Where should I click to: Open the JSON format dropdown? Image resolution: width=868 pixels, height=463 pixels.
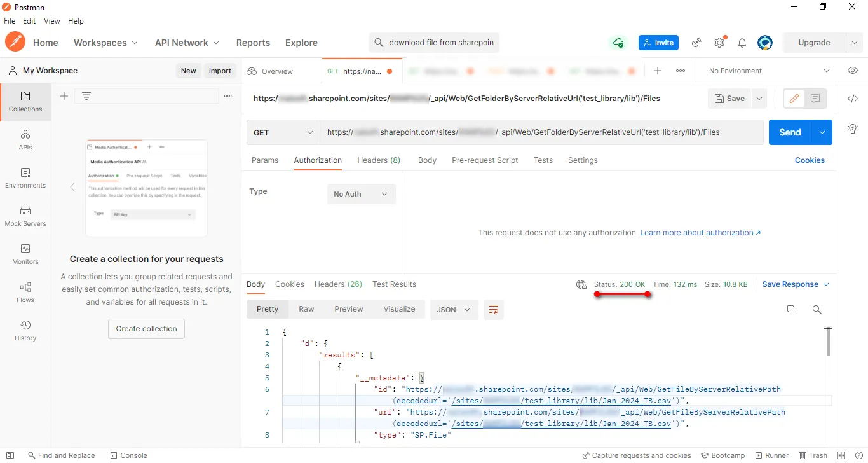coord(454,310)
